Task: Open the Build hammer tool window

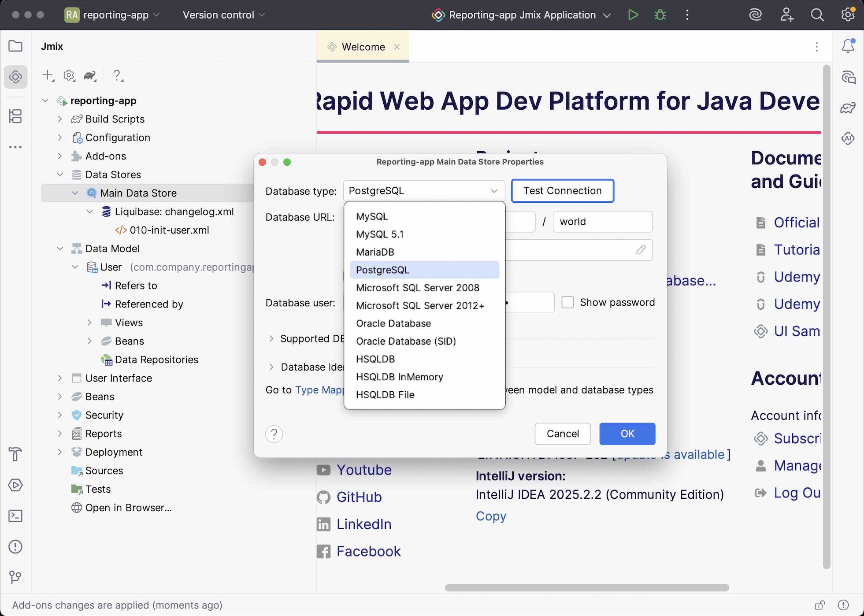Action: (15, 454)
